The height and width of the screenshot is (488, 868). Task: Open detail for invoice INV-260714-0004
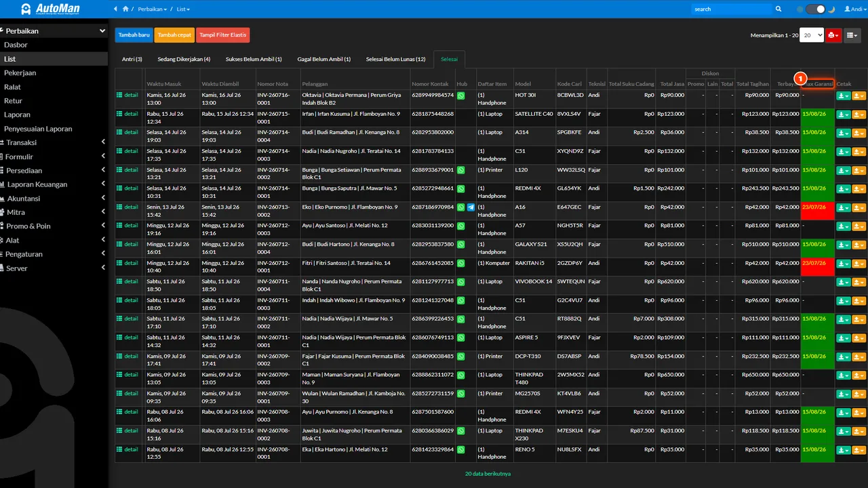click(127, 132)
